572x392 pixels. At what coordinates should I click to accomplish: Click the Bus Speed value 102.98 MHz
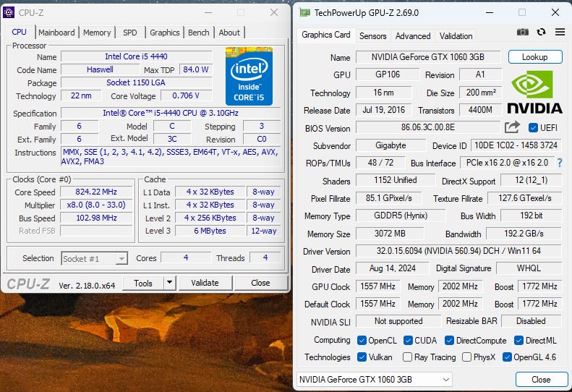96,218
